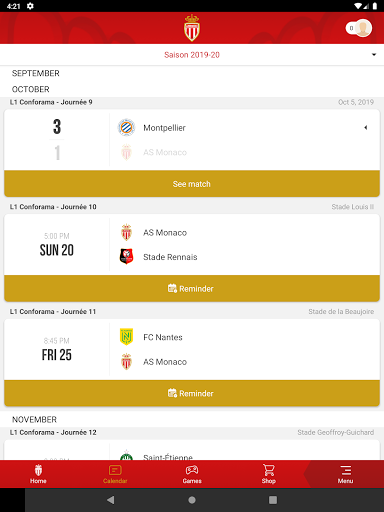Tap the NOVEMBER month header
Image resolution: width=384 pixels, height=512 pixels.
click(x=34, y=419)
